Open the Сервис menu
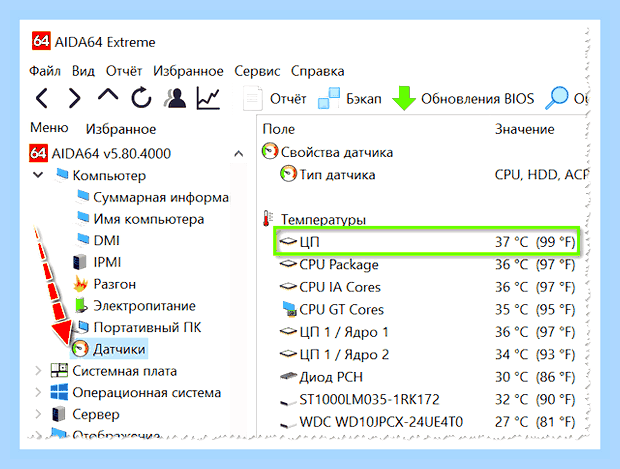The image size is (620, 469). coord(257,71)
